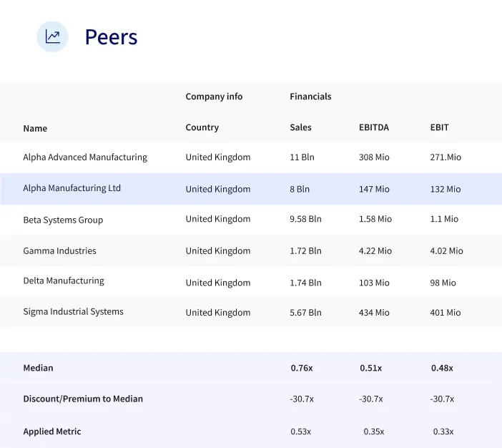Click the 308 Mio EBITDA value
The width and height of the screenshot is (502, 448).
pos(374,157)
